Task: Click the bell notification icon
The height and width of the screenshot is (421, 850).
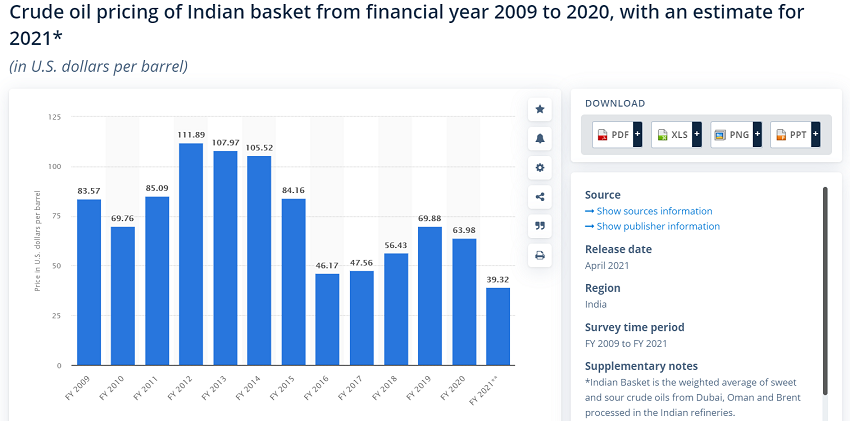Action: tap(539, 139)
